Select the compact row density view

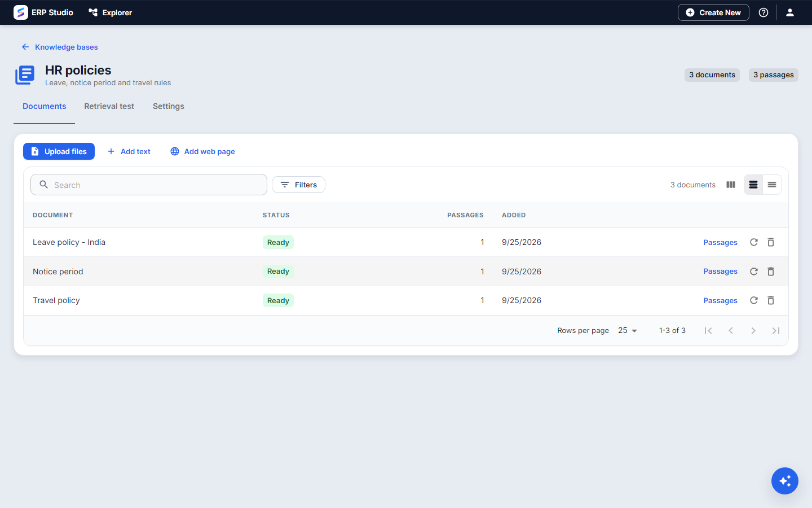772,185
